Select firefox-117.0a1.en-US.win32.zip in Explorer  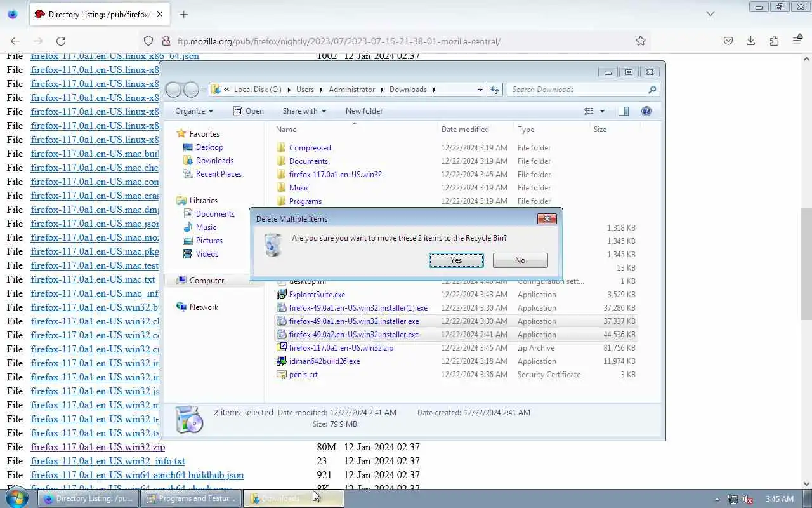pos(341,348)
